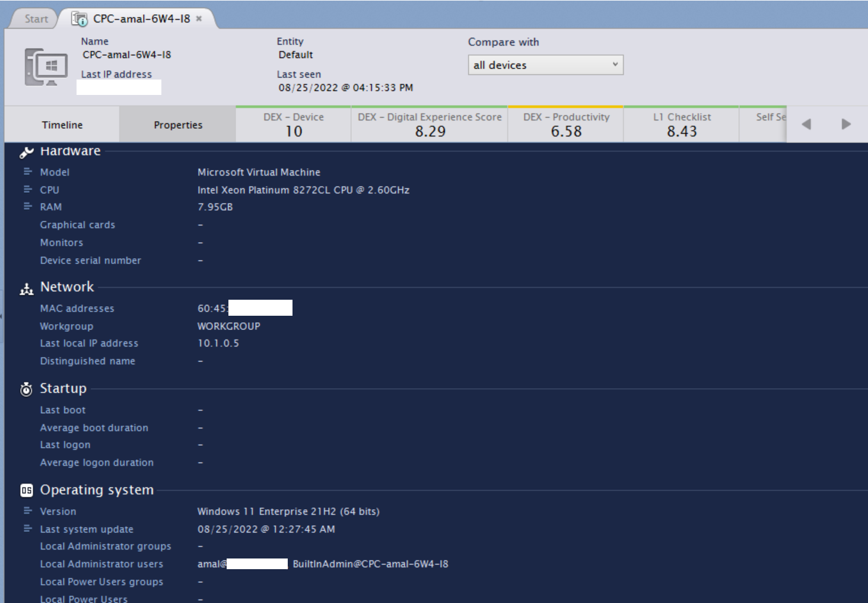Click the Last boot label
The image size is (868, 603).
point(63,410)
